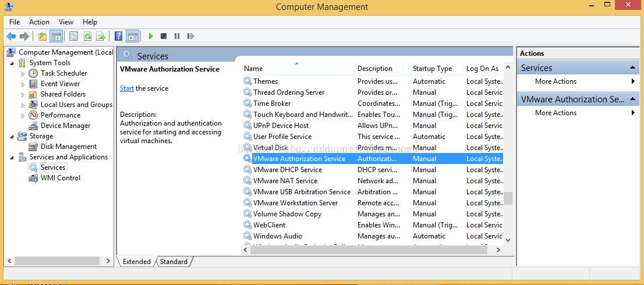This screenshot has height=285, width=644.
Task: Click the Task Scheduler clock icon
Action: [33, 73]
